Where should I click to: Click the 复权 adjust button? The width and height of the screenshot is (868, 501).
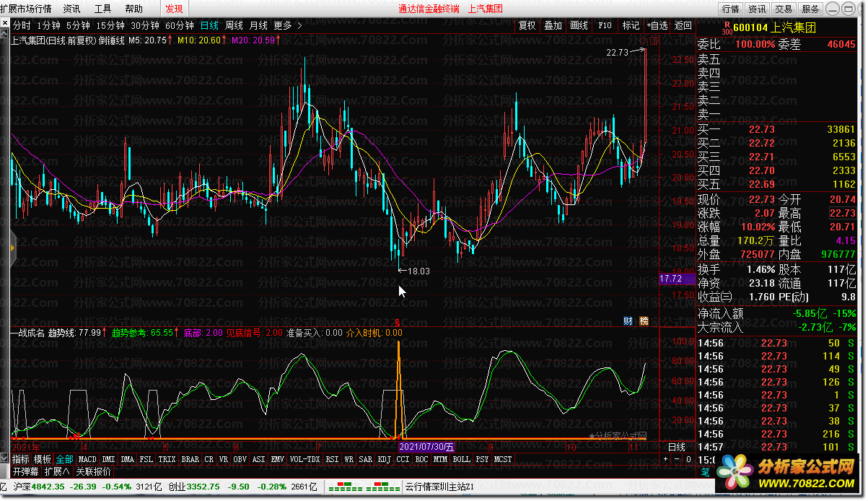[x=527, y=25]
